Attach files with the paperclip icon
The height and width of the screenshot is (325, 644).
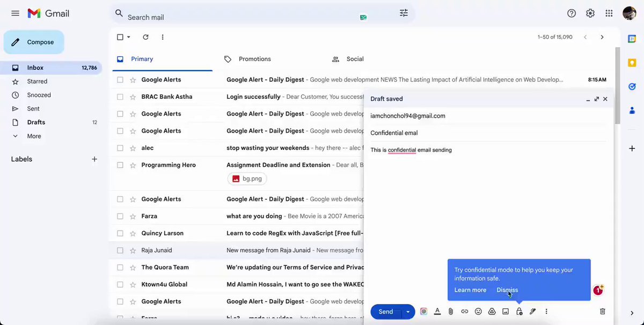(451, 312)
